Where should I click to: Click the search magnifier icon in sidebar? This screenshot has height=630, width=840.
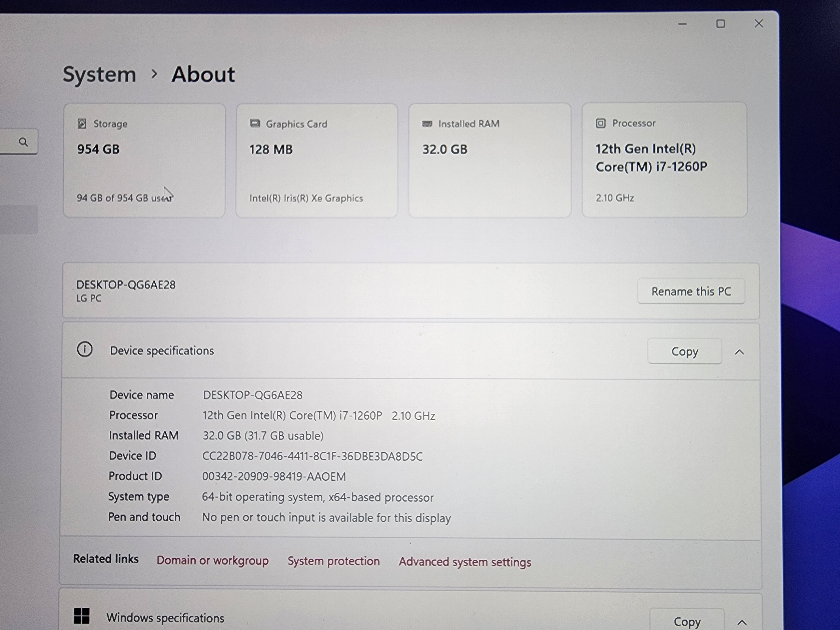click(23, 142)
